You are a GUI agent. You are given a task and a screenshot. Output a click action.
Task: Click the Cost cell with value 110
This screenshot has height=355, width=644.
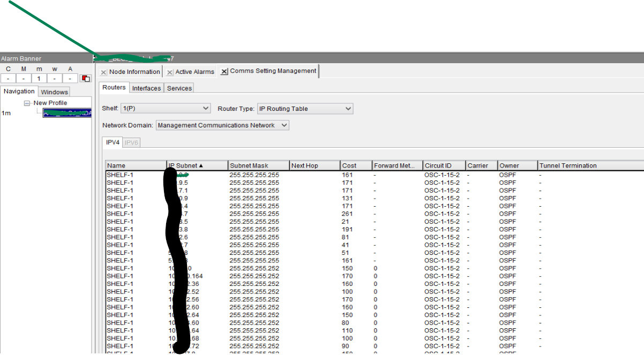coord(347,330)
